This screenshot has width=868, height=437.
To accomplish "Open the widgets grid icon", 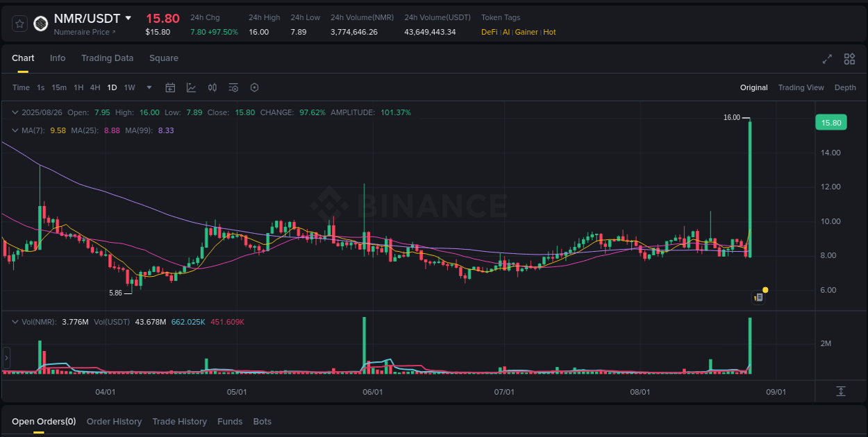I will tap(849, 59).
